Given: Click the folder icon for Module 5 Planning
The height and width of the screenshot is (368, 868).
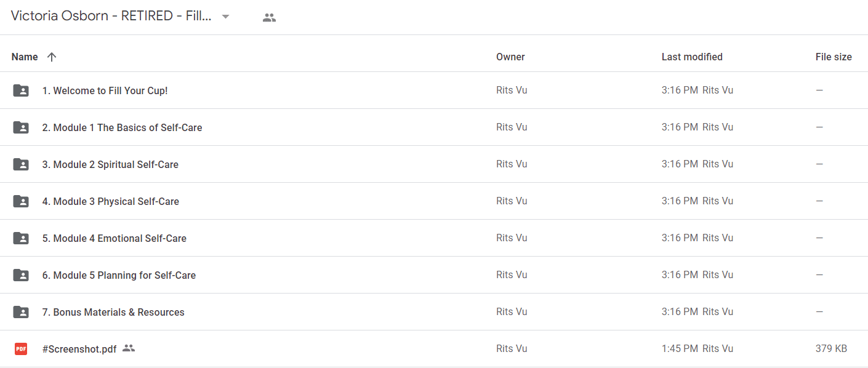Looking at the screenshot, I should click(x=21, y=275).
